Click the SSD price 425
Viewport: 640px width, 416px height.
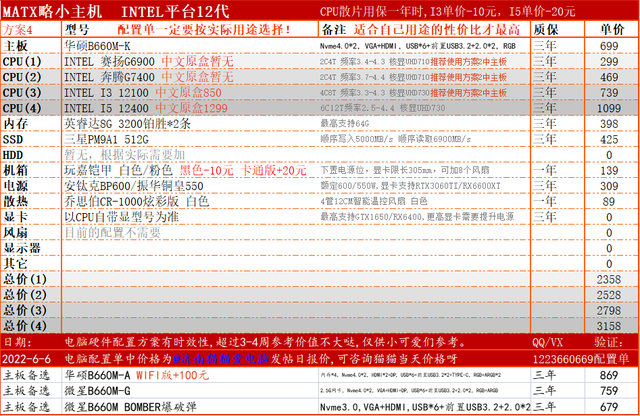609,140
